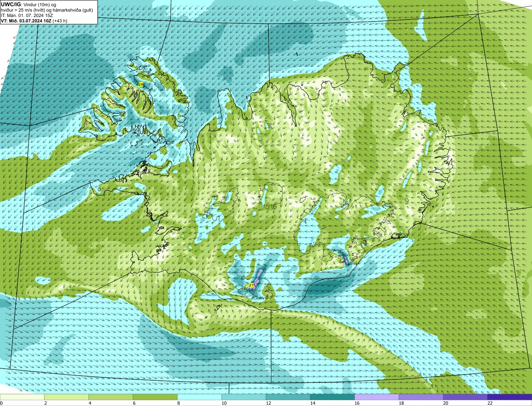Image resolution: width=532 pixels, height=406 pixels.
Task: Select the 6–8 m/s legend color
Action: [155, 397]
